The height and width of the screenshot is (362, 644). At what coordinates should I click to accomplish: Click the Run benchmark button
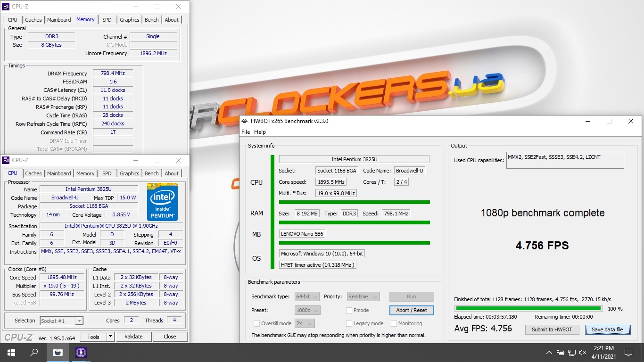pos(412,296)
